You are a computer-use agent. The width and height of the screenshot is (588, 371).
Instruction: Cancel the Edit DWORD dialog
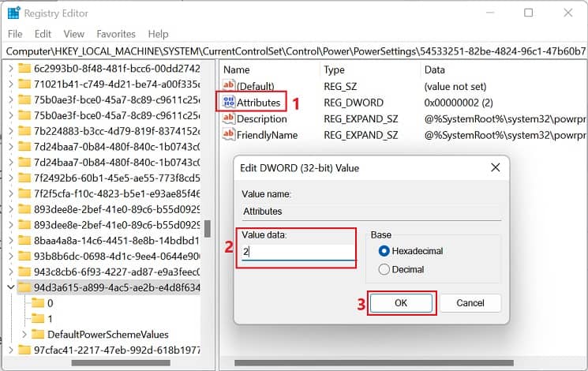[x=470, y=303]
